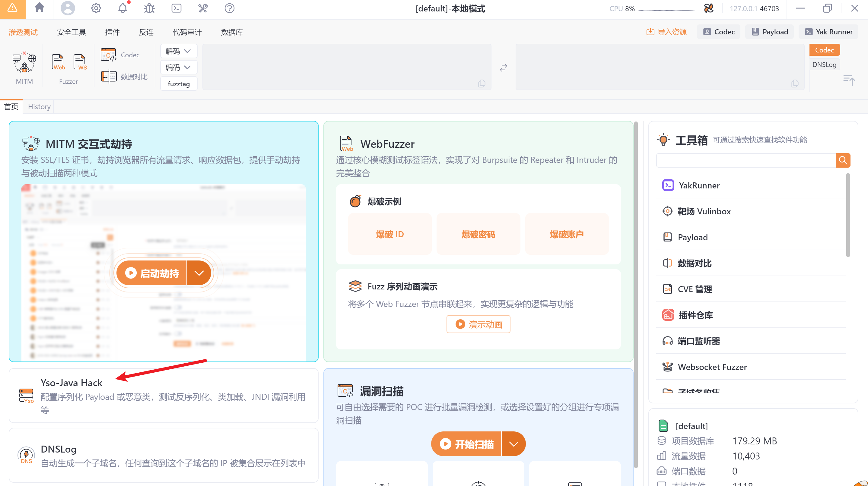Image resolution: width=868 pixels, height=486 pixels.
Task: Click the toolbox search input field
Action: (x=746, y=160)
